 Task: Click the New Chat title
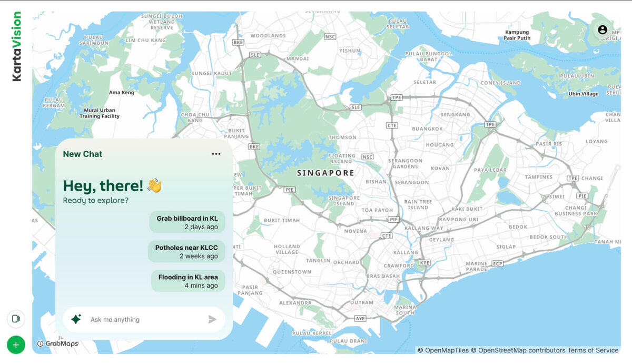point(83,154)
